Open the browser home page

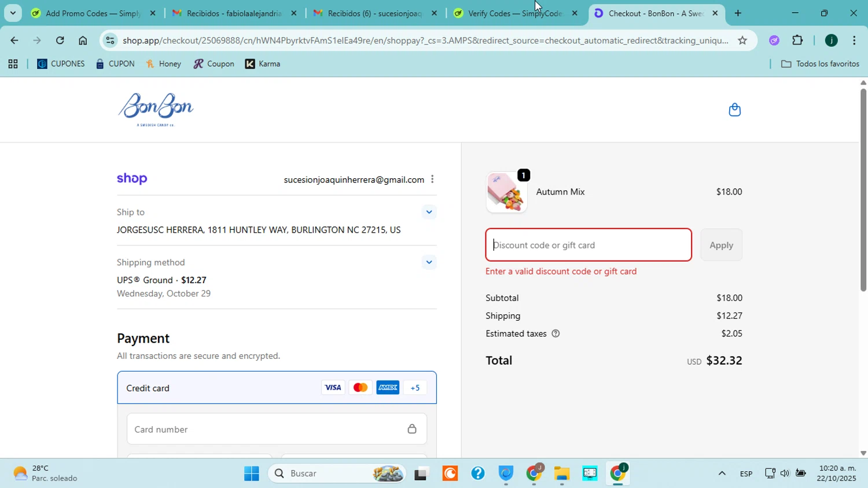coord(83,41)
